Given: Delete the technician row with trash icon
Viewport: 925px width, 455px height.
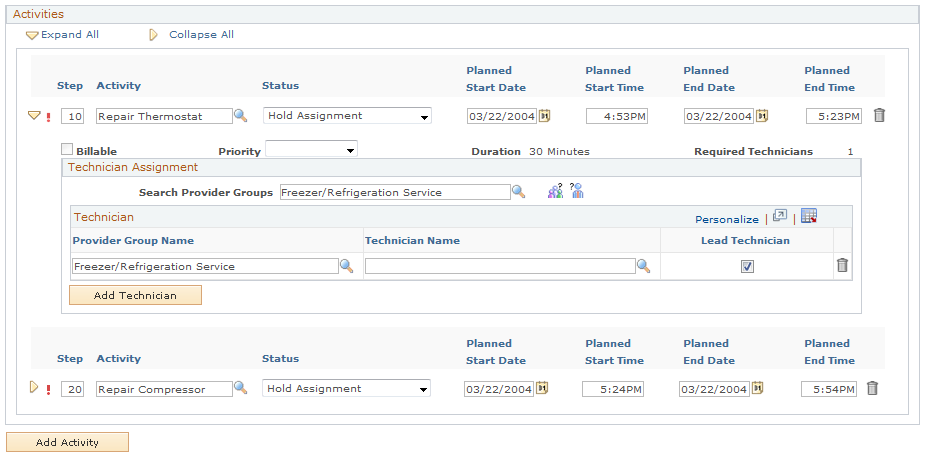Looking at the screenshot, I should tap(842, 265).
